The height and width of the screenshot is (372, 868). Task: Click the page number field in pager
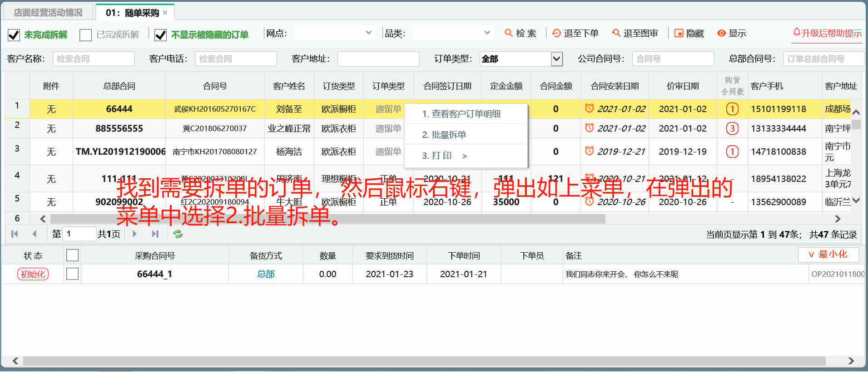tap(79, 234)
